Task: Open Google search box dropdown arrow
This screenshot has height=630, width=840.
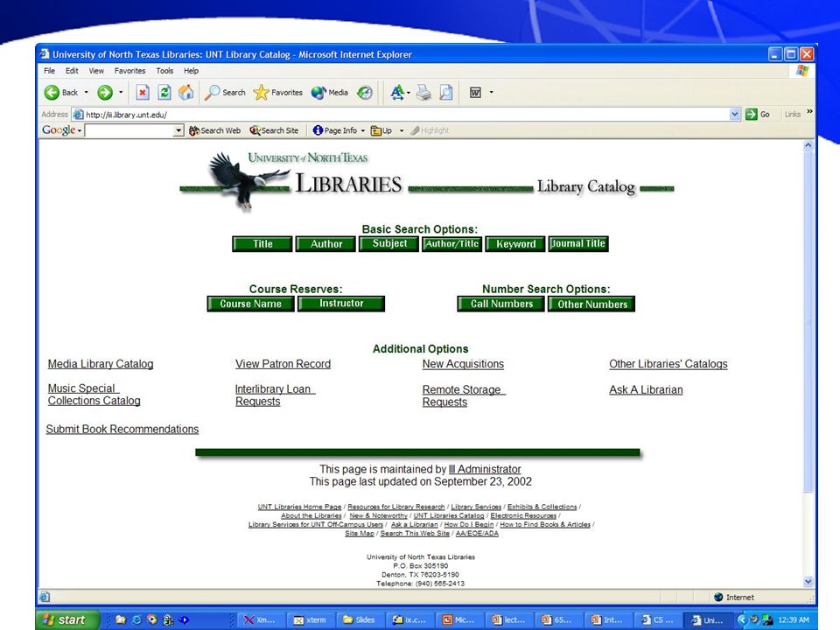Action: [178, 130]
